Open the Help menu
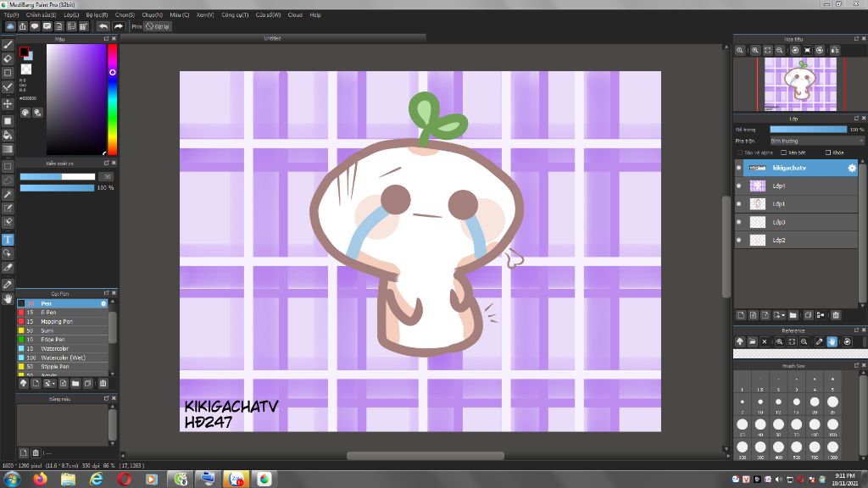 [x=315, y=15]
